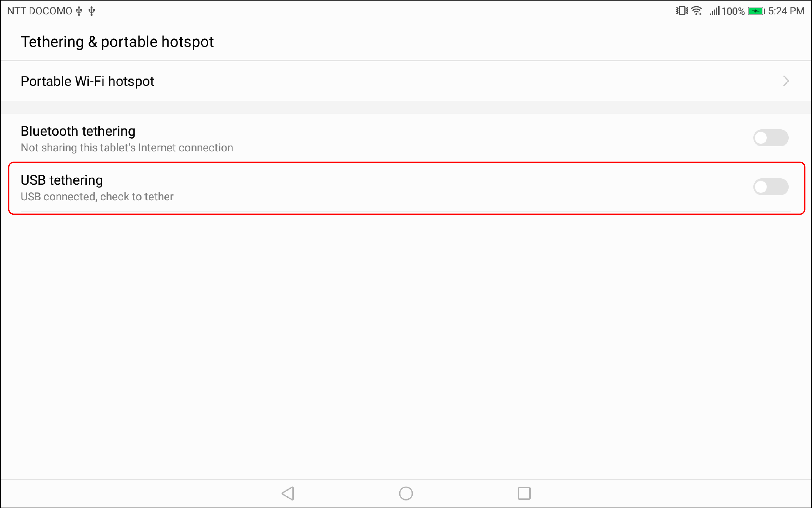Enable the Bluetooth tethering switch
812x508 pixels.
tap(770, 138)
